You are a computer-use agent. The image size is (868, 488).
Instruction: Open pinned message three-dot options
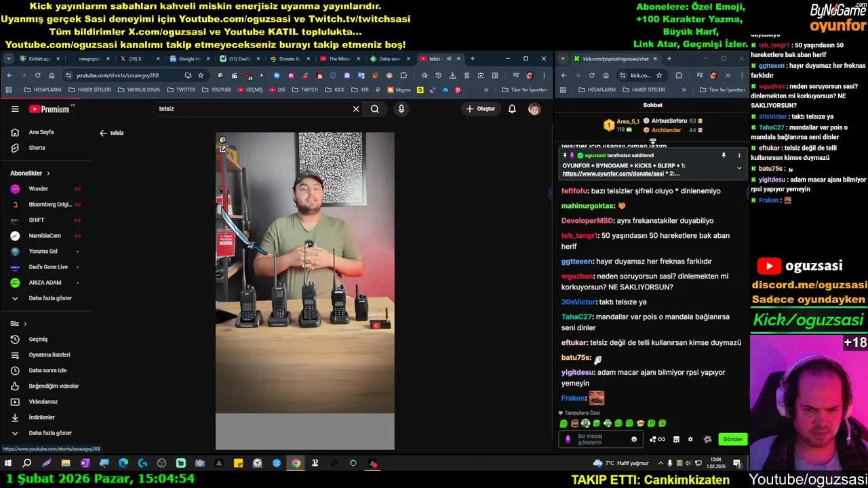point(739,156)
